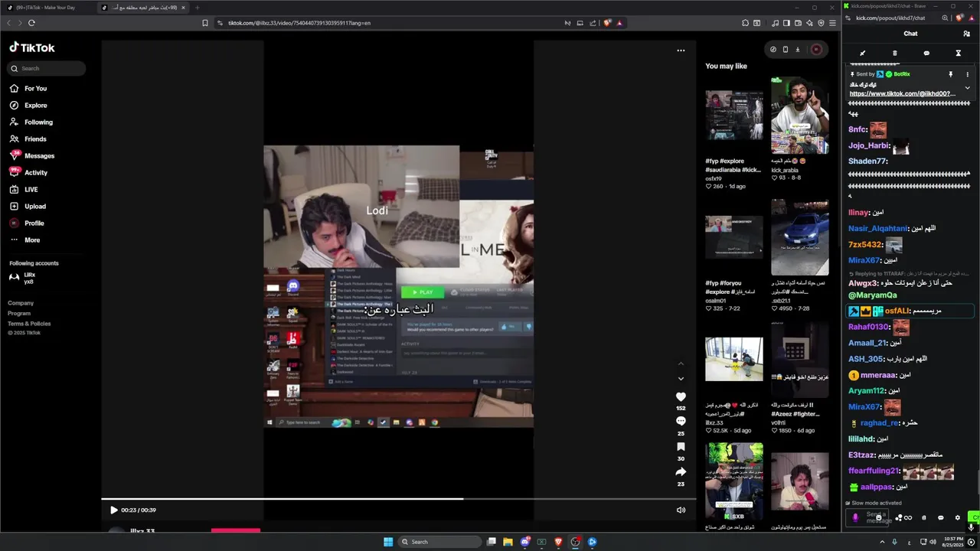Open Upload page in sidebar
This screenshot has height=551, width=980.
coord(28,206)
